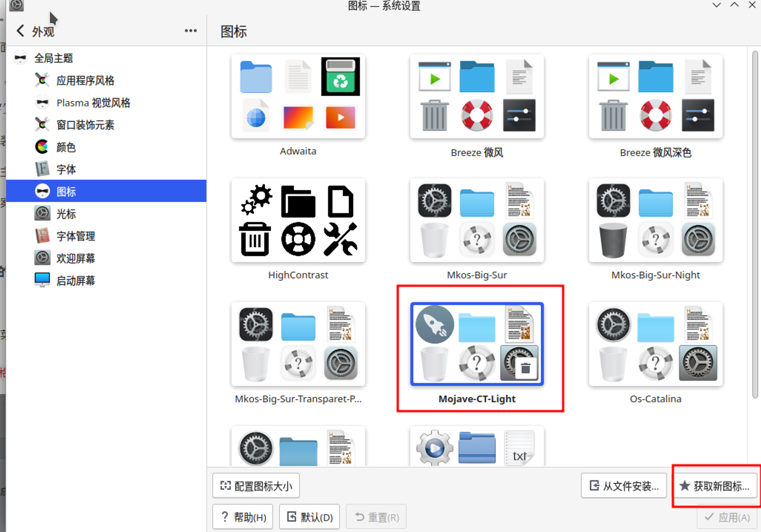Select the Mkos-Big-Sur icon theme
The image size is (761, 532).
[477, 220]
